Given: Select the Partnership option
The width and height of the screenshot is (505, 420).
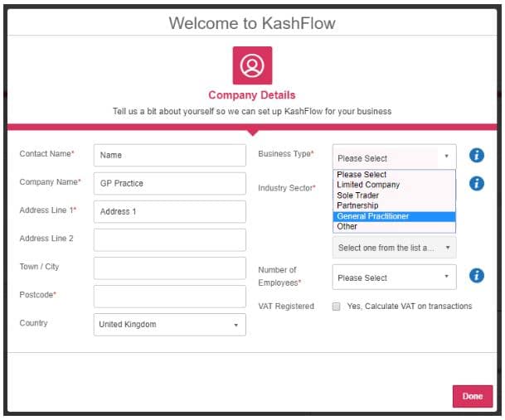Looking at the screenshot, I should (357, 205).
